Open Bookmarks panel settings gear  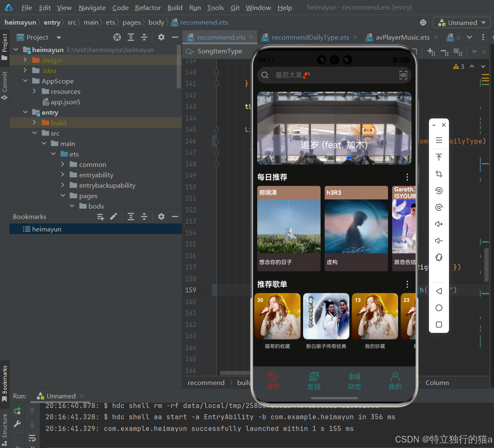click(x=161, y=216)
